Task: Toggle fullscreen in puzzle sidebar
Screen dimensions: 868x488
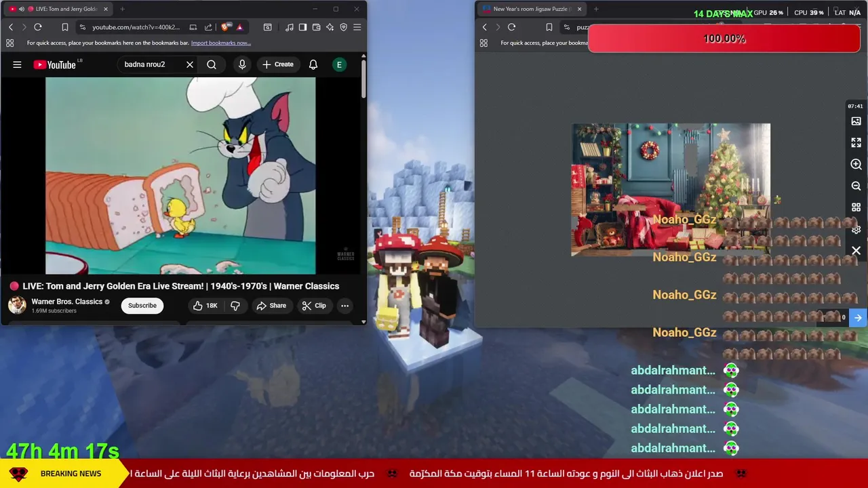Action: [x=856, y=143]
